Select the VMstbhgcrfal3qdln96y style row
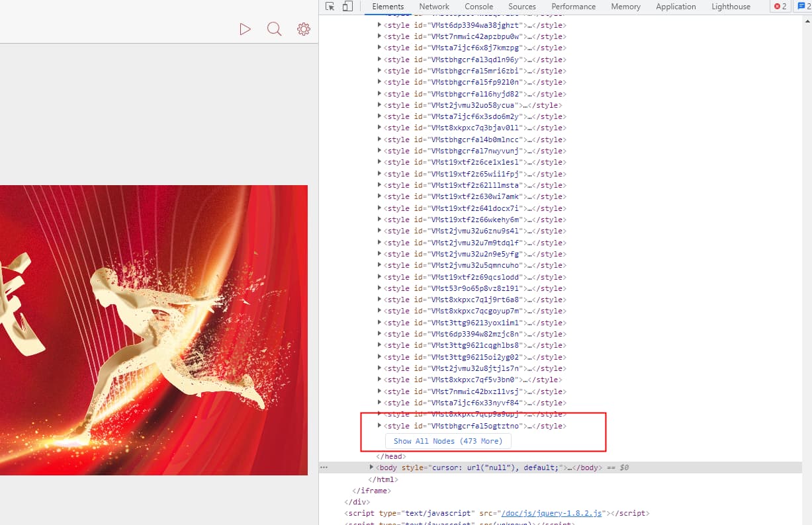 point(474,60)
